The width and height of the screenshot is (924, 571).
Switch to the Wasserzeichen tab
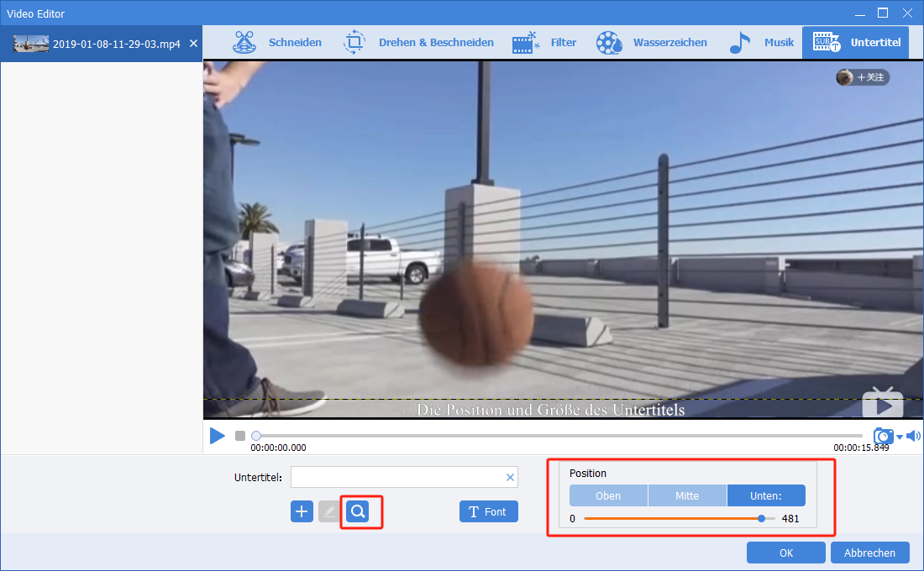click(x=651, y=43)
